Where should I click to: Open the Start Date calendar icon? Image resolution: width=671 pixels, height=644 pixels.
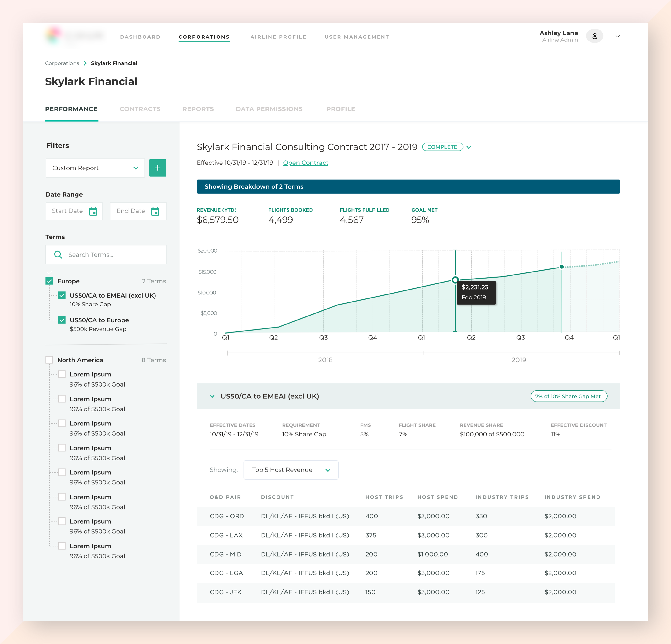[x=93, y=211]
